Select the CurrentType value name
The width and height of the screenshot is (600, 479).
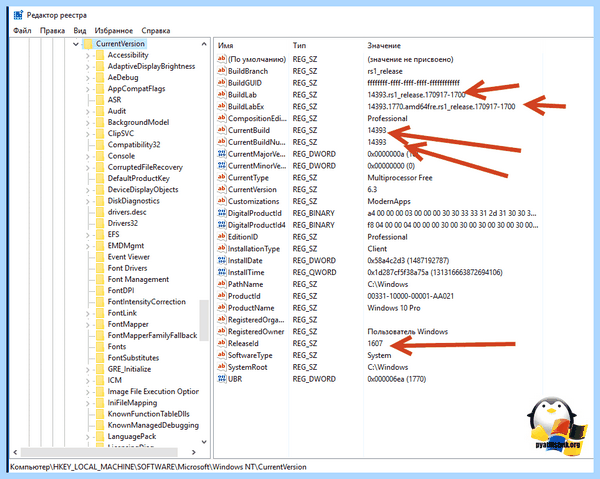[x=248, y=178]
